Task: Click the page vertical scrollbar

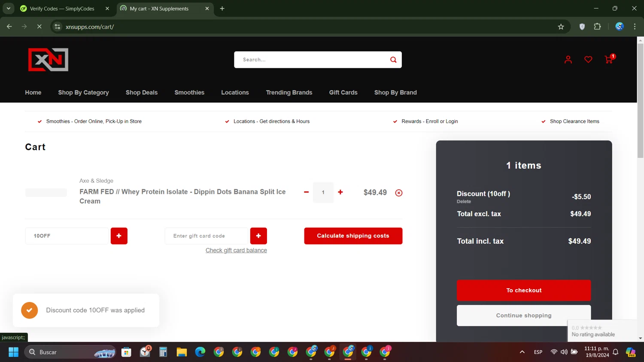Action: (640, 101)
